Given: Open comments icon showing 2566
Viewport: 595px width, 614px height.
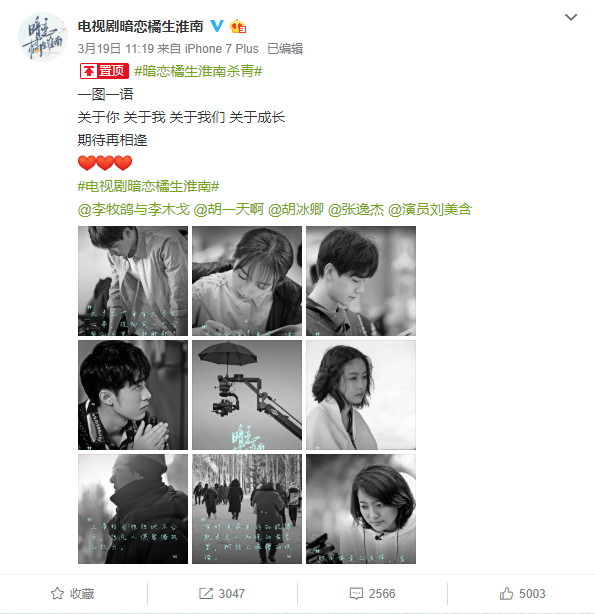Looking at the screenshot, I should [x=356, y=594].
